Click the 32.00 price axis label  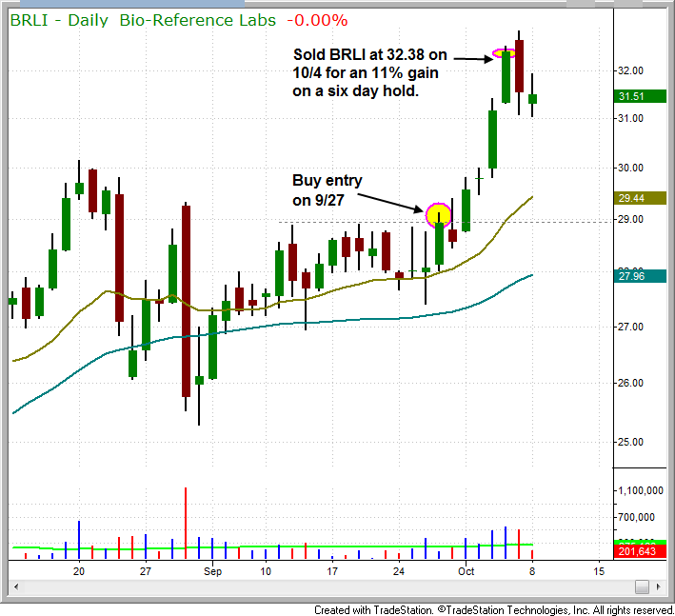pos(630,70)
